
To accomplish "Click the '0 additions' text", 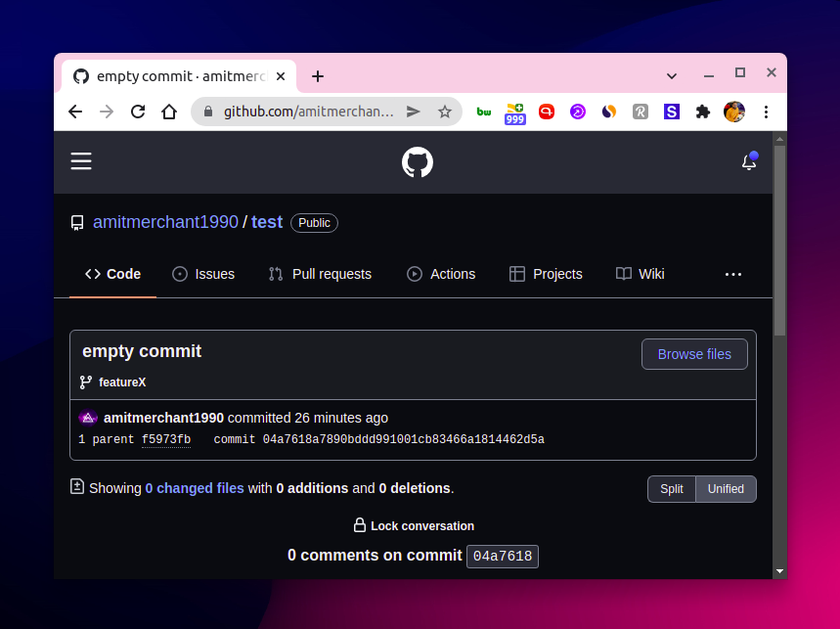I will pos(312,488).
